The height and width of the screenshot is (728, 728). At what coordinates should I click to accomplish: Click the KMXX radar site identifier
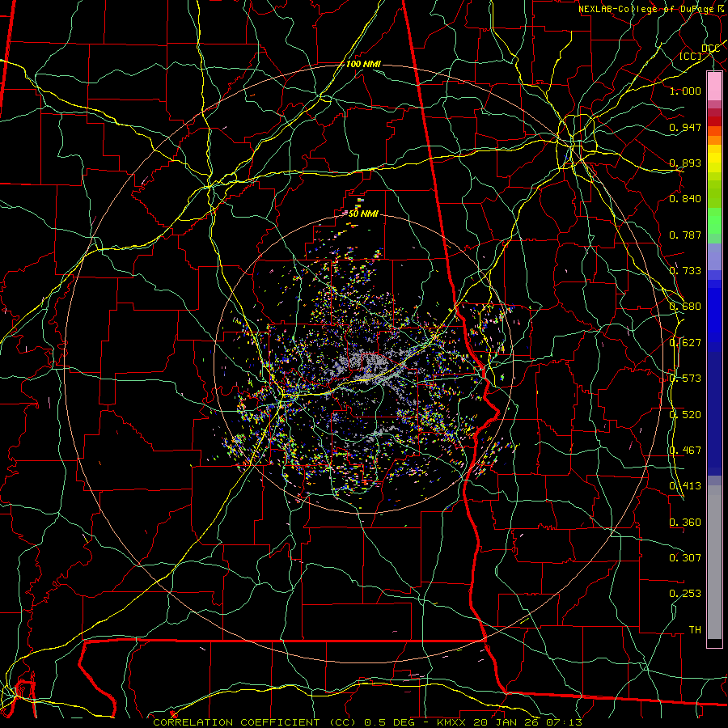(453, 722)
